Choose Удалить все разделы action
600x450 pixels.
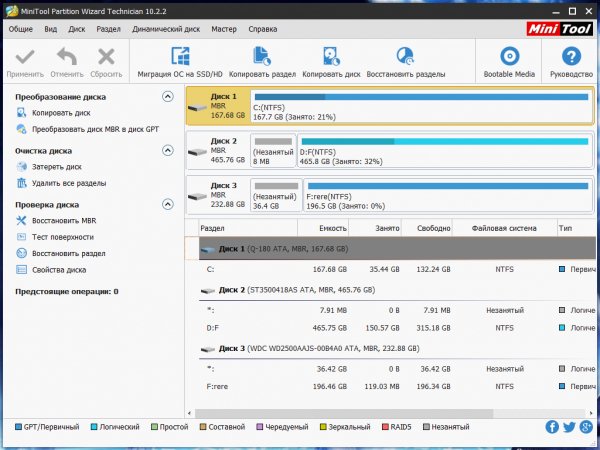coord(69,183)
